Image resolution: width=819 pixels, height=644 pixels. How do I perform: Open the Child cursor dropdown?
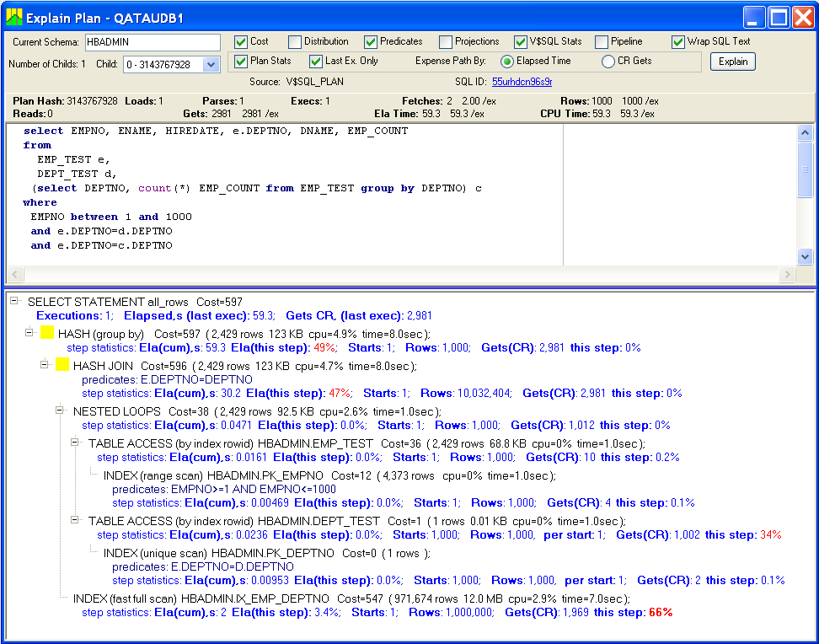coord(211,65)
